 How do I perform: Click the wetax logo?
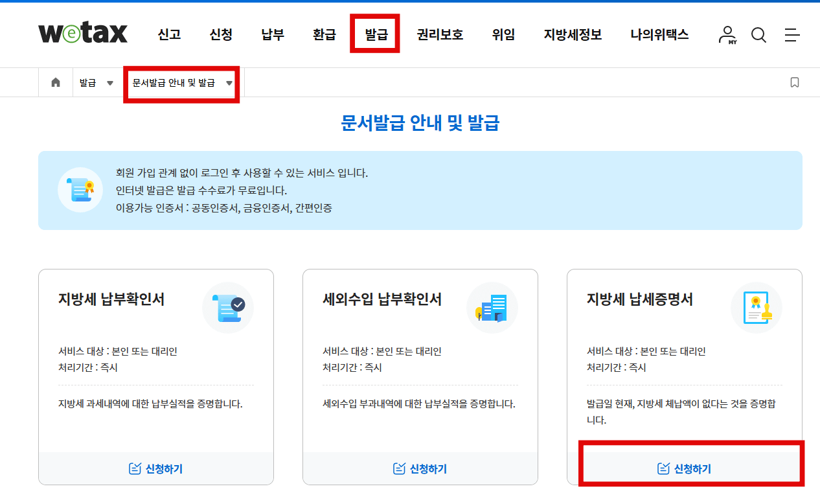point(83,34)
